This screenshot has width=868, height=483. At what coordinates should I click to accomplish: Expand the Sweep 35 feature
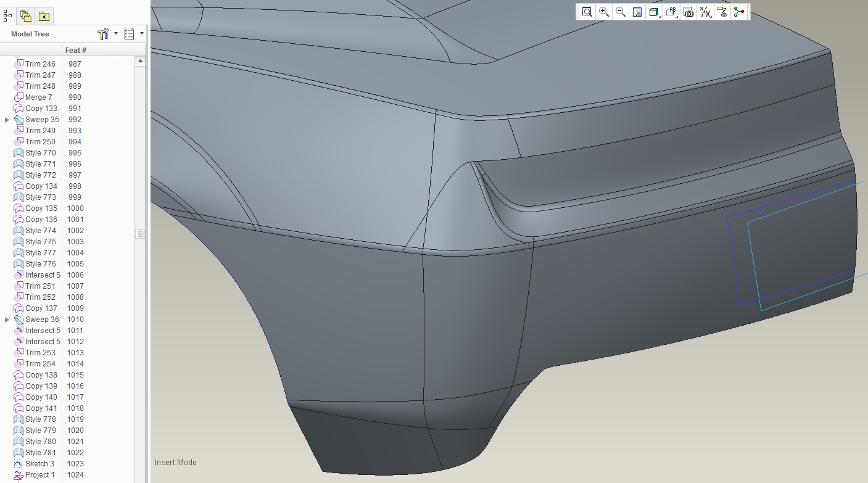7,120
